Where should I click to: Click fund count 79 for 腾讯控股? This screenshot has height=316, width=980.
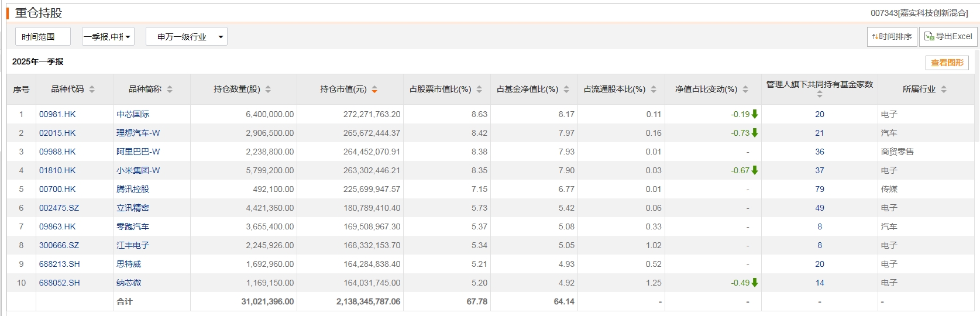click(x=820, y=189)
